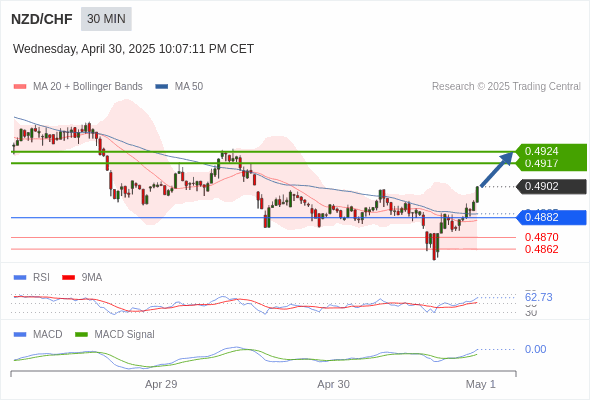Click the May 1 axis date label
The height and width of the screenshot is (400, 590).
click(481, 384)
